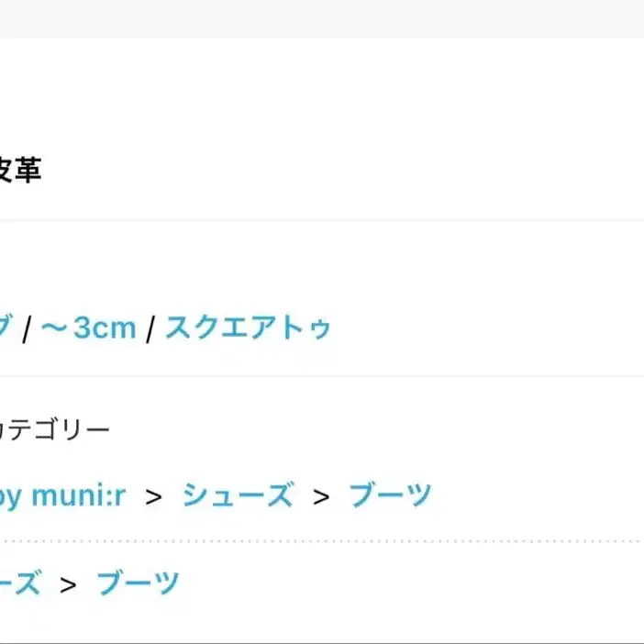This screenshot has height=644, width=644.
Task: Open the ～3cm heel height link
Action: tap(88, 327)
